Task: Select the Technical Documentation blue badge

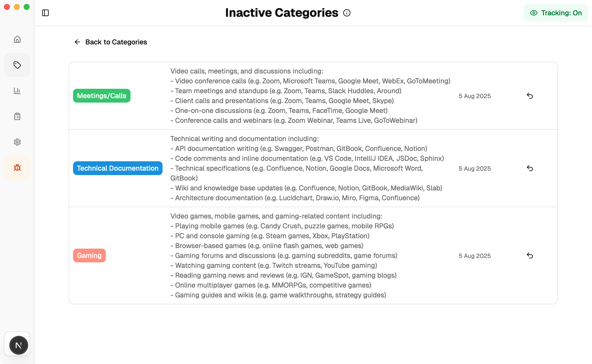Action: point(118,168)
